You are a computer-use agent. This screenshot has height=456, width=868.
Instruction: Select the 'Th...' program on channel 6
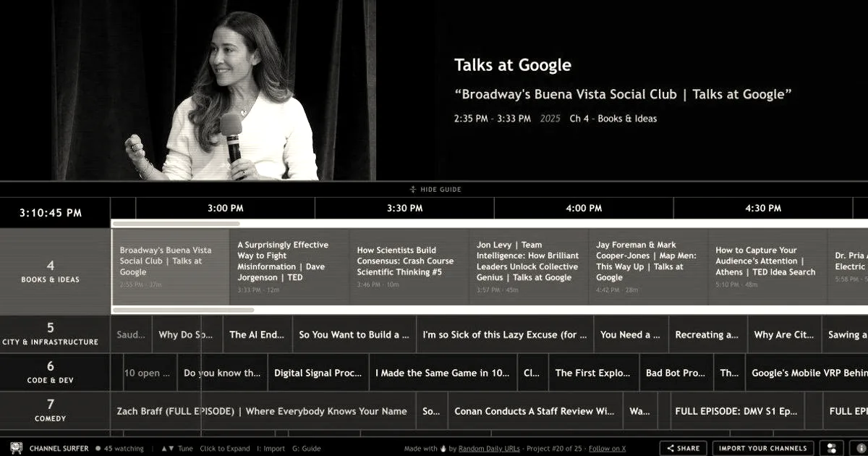click(729, 373)
